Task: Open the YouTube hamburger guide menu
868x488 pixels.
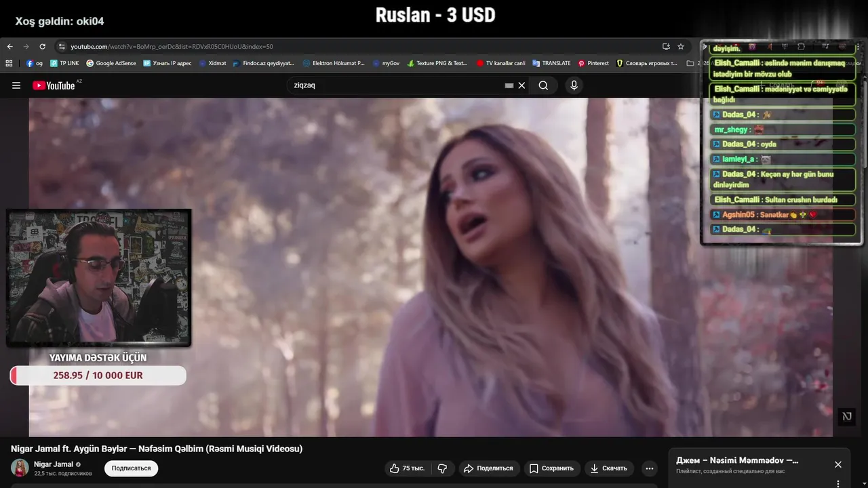Action: pos(16,85)
